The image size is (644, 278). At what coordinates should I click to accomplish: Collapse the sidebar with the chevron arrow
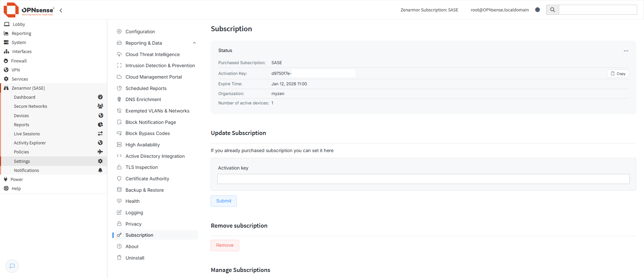click(61, 10)
